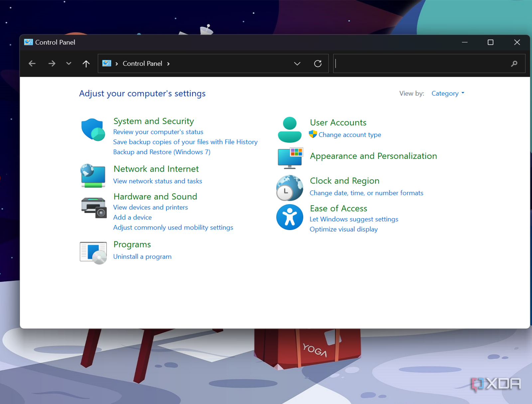Open Uninstall a program link

pyautogui.click(x=142, y=257)
